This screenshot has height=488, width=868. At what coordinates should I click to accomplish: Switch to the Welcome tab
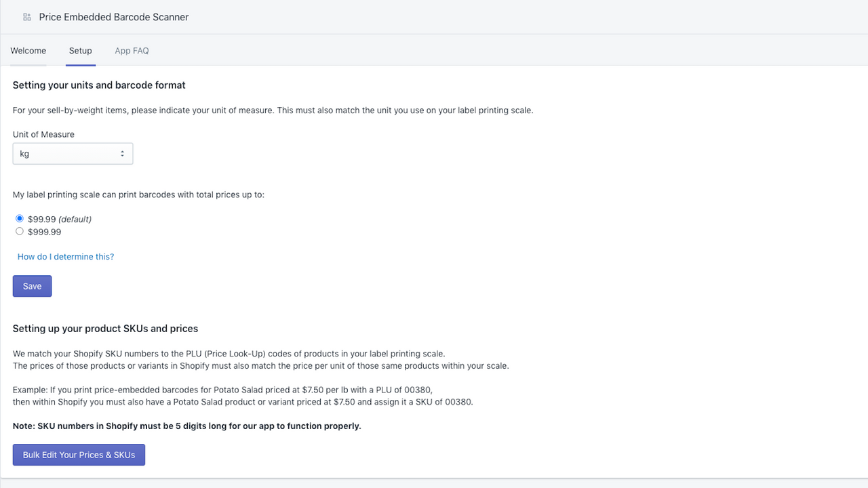coord(28,50)
